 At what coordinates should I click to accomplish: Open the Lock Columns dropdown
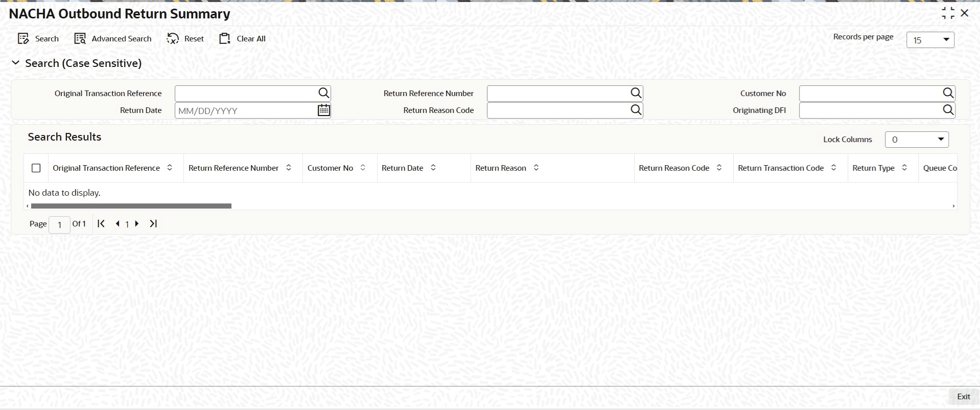point(917,140)
